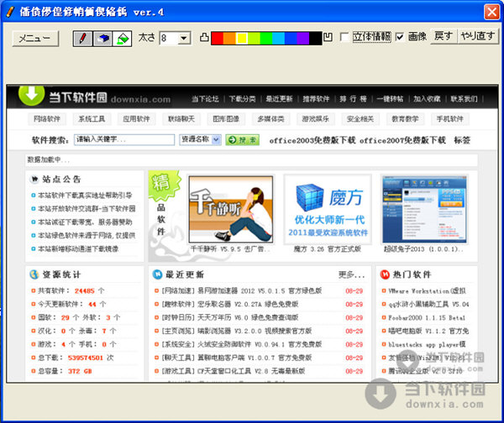Click the office2003免费版下载 link
Image resolution: width=504 pixels, height=423 pixels.
pos(312,140)
